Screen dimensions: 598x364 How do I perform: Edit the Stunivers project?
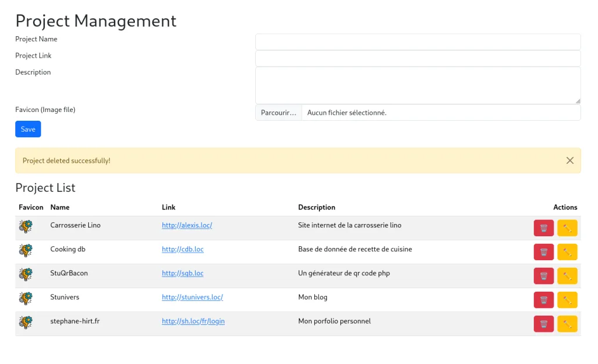pyautogui.click(x=567, y=300)
